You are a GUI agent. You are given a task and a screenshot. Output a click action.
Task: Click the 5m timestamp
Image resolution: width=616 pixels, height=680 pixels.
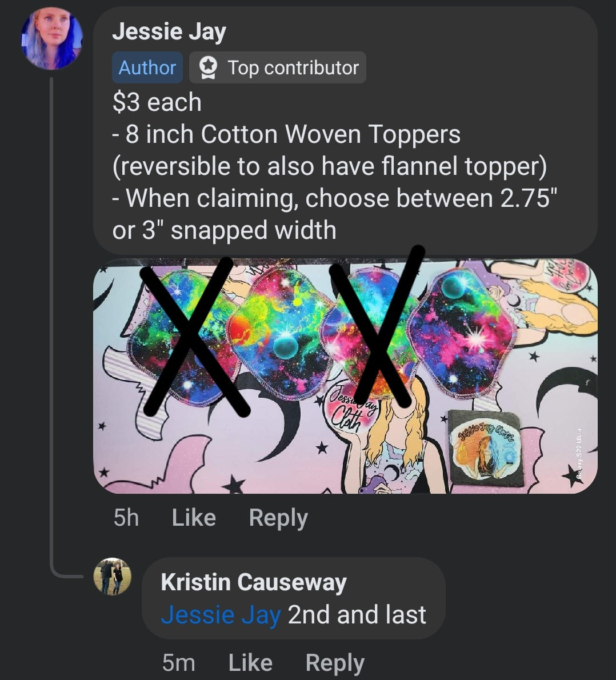coord(178,663)
